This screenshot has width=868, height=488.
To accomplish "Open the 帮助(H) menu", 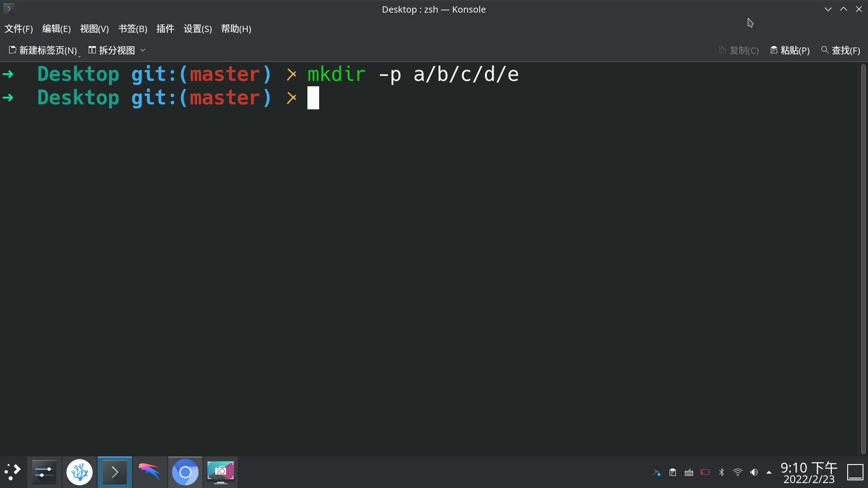I will [236, 29].
